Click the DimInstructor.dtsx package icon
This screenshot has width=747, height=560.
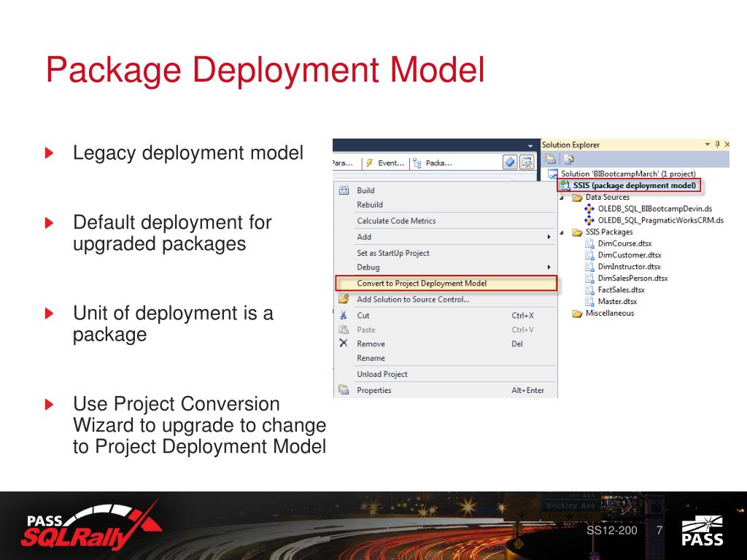pyautogui.click(x=589, y=266)
